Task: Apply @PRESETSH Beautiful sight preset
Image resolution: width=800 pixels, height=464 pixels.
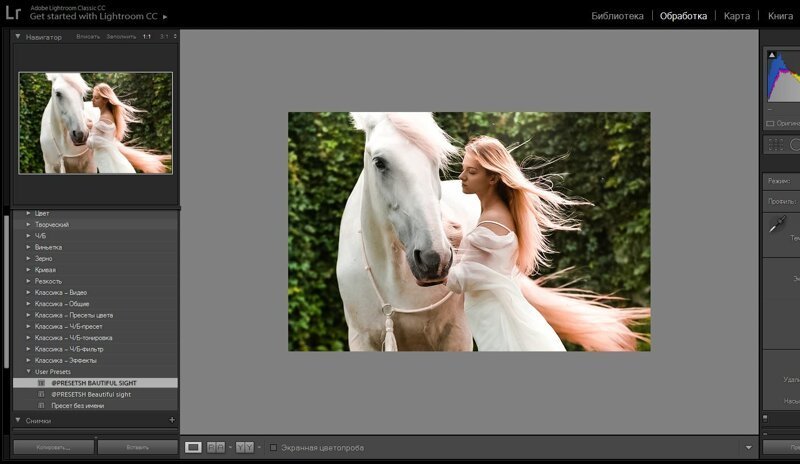Action: point(95,394)
